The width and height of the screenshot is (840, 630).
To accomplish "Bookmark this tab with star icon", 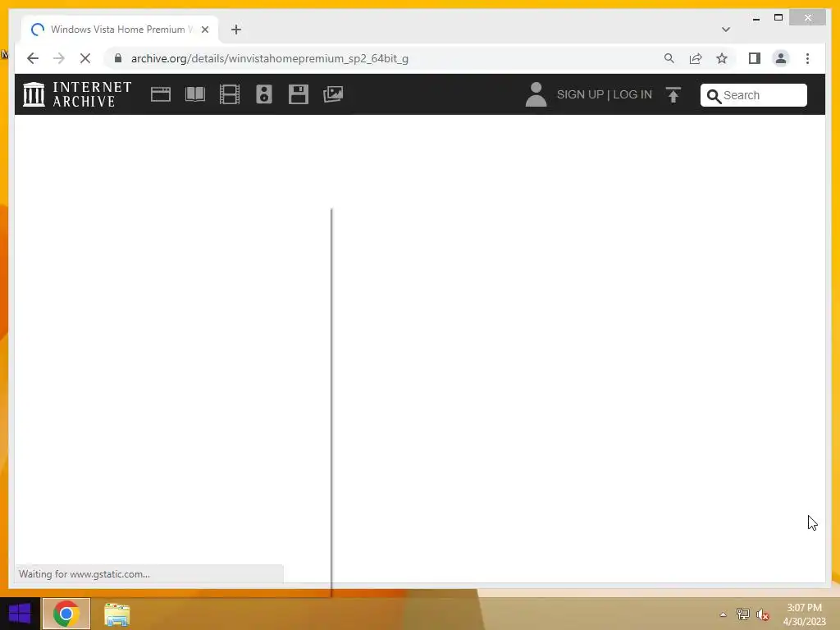I will point(722,58).
